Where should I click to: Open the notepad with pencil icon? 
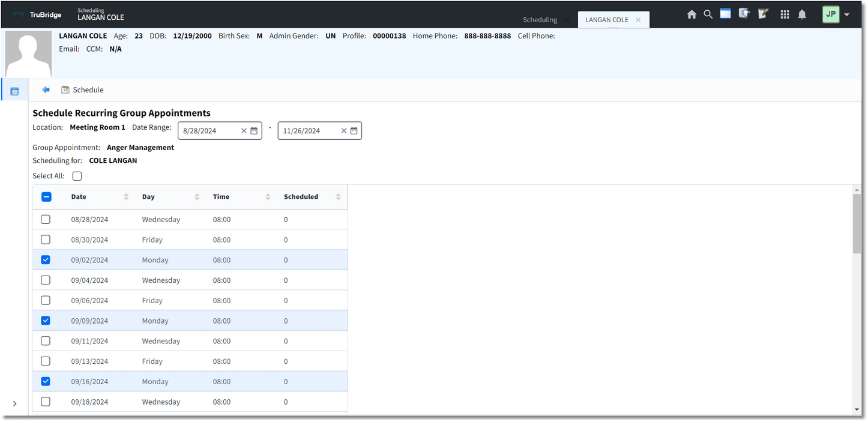(764, 14)
